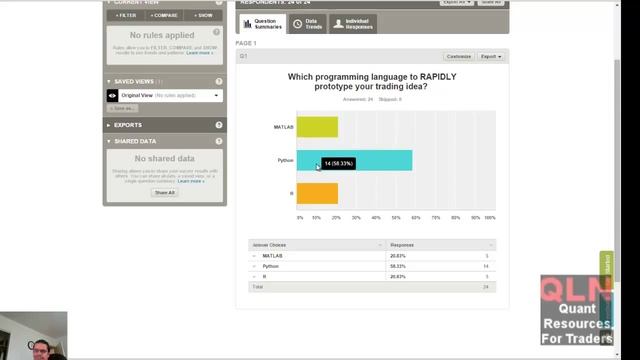Expand the EXPORTS section
Viewport: 640px width, 360px height.
tap(109, 125)
